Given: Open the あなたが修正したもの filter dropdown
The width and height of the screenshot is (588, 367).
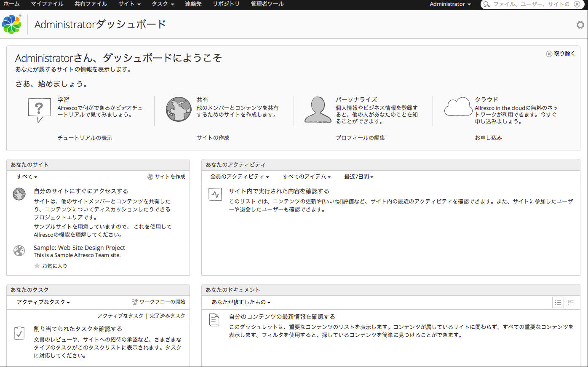Looking at the screenshot, I should click(x=241, y=302).
